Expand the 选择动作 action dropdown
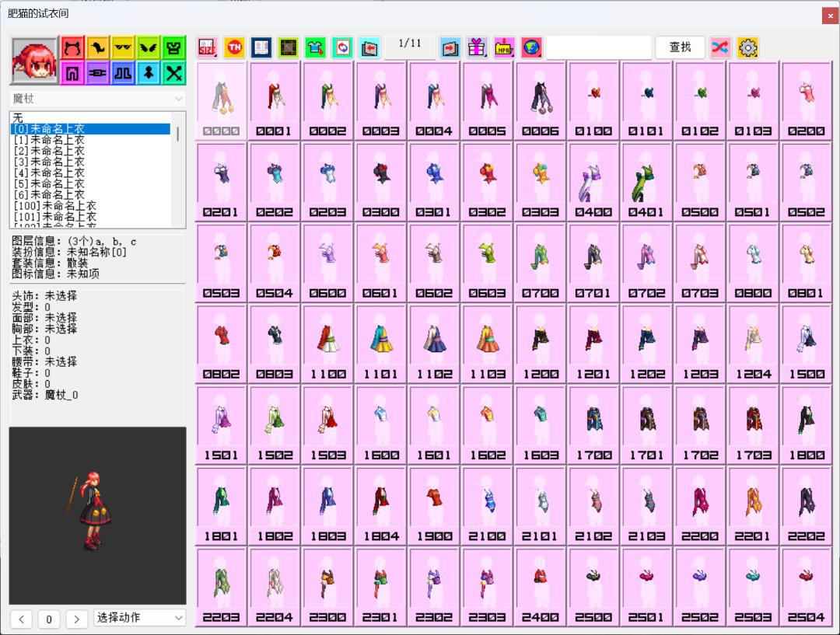Image resolution: width=840 pixels, height=635 pixels. pyautogui.click(x=139, y=618)
